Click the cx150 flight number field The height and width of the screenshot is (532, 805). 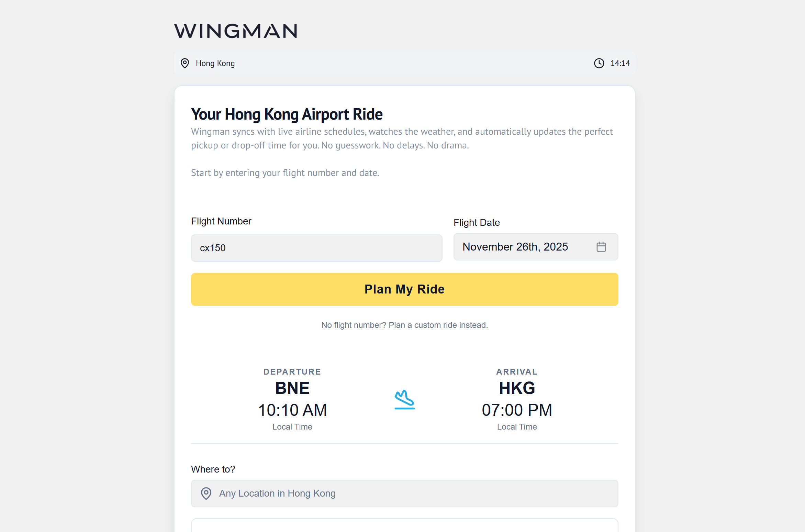(316, 248)
